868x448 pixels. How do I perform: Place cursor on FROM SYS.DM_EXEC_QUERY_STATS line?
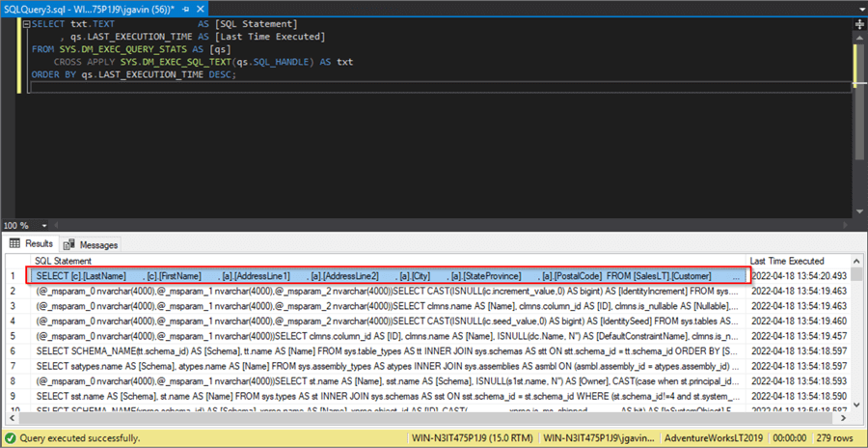pyautogui.click(x=131, y=49)
